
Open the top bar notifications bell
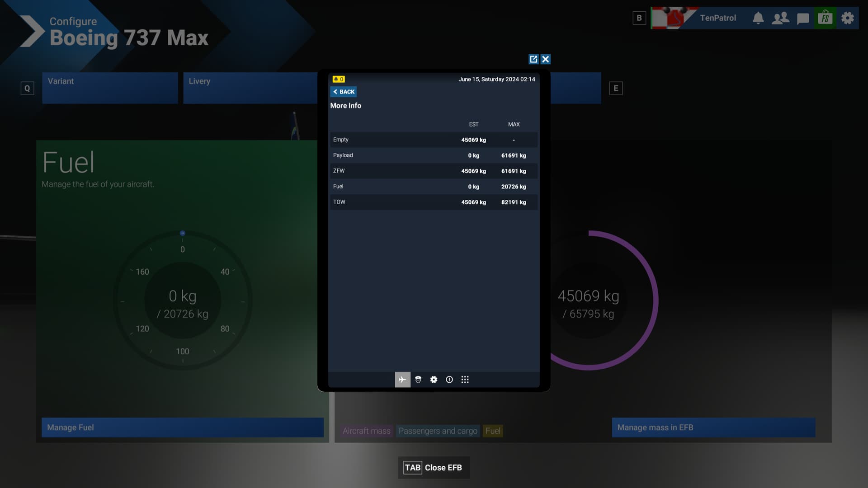point(758,18)
